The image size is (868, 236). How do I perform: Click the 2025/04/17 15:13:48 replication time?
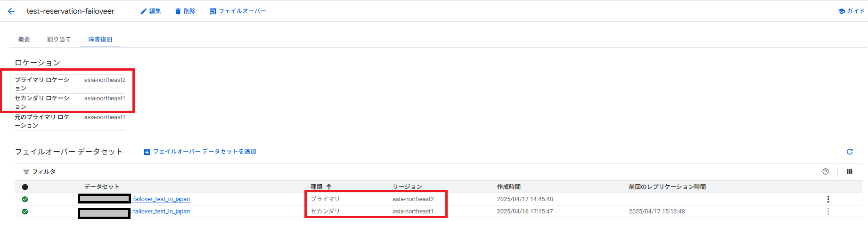657,212
